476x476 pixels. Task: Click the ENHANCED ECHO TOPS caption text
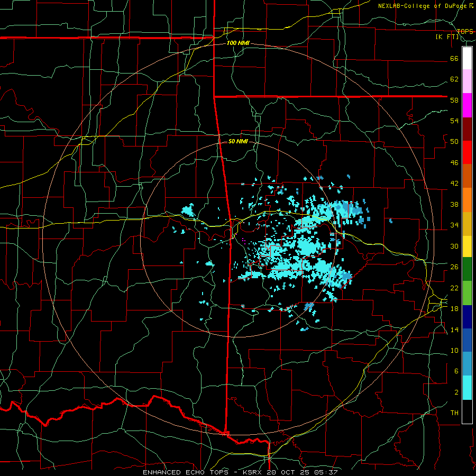[186, 472]
